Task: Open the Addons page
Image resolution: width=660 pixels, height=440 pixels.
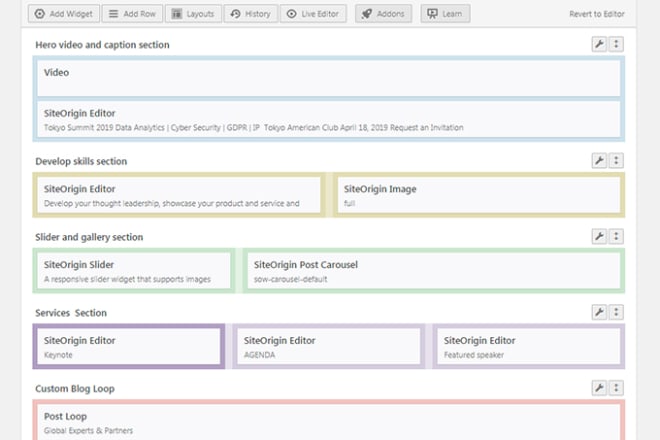Action: [x=383, y=14]
